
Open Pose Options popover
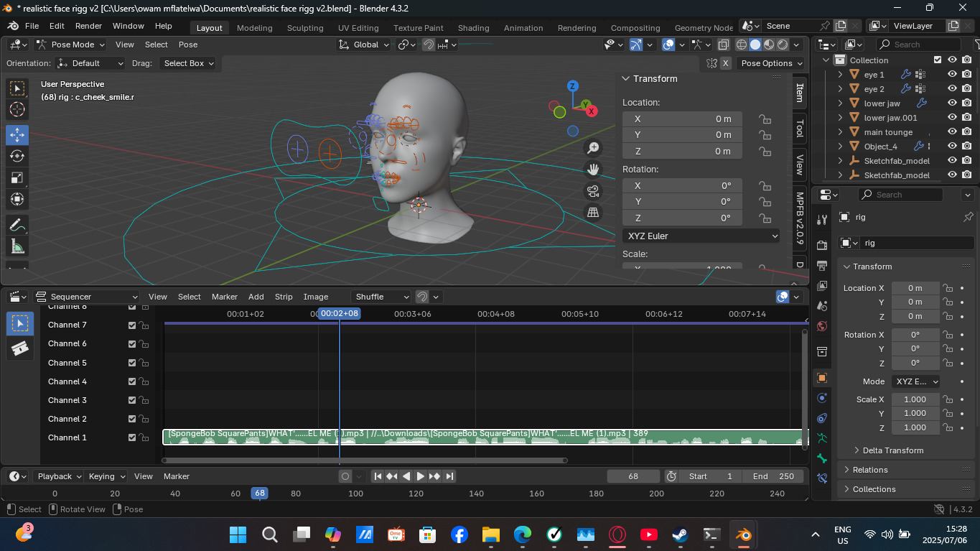(771, 63)
